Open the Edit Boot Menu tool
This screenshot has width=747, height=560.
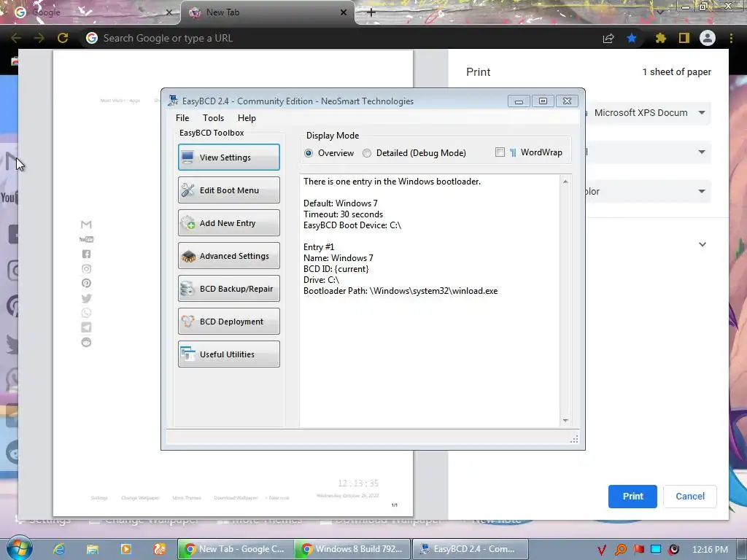228,190
